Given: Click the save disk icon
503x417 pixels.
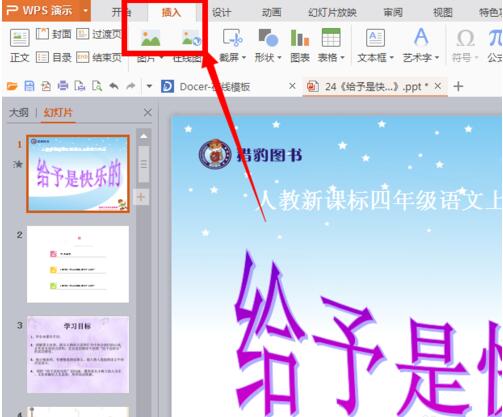Looking at the screenshot, I should point(29,86).
